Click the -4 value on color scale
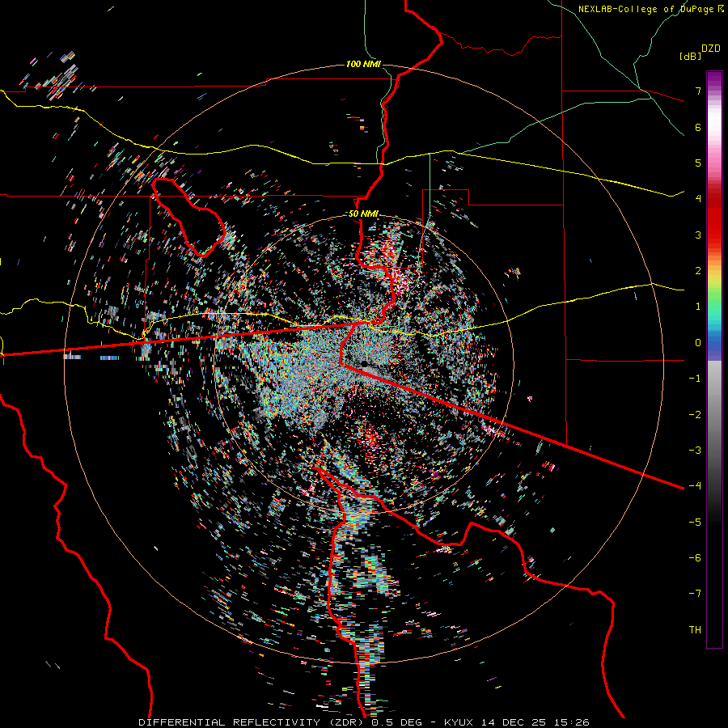The height and width of the screenshot is (728, 728). pos(695,485)
